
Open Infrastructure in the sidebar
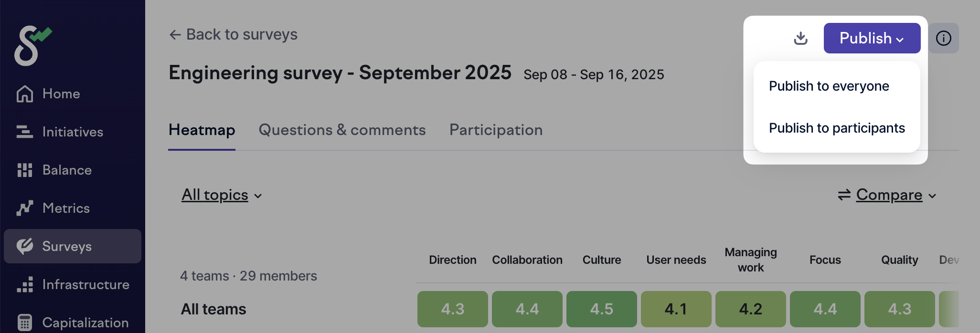point(85,285)
